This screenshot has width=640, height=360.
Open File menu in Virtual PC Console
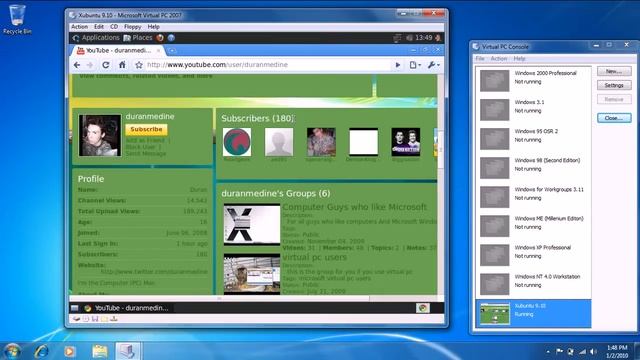click(480, 59)
